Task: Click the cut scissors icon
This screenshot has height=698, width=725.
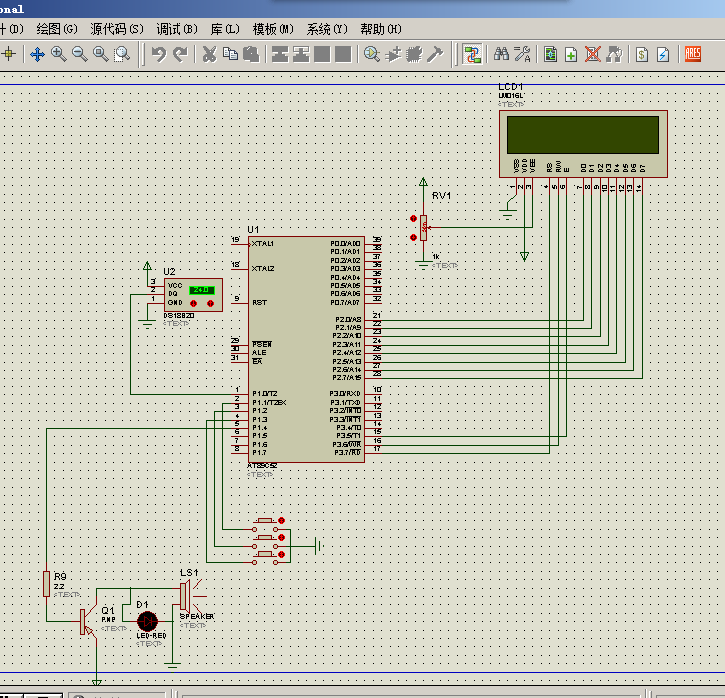Action: (209, 55)
